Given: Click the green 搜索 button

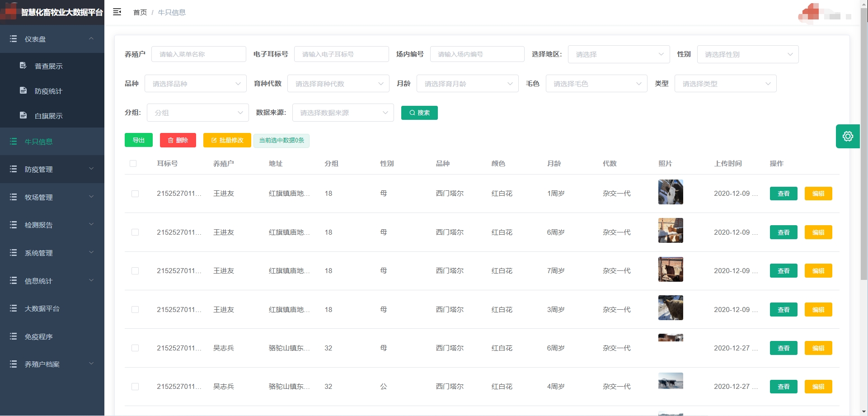Looking at the screenshot, I should [419, 113].
